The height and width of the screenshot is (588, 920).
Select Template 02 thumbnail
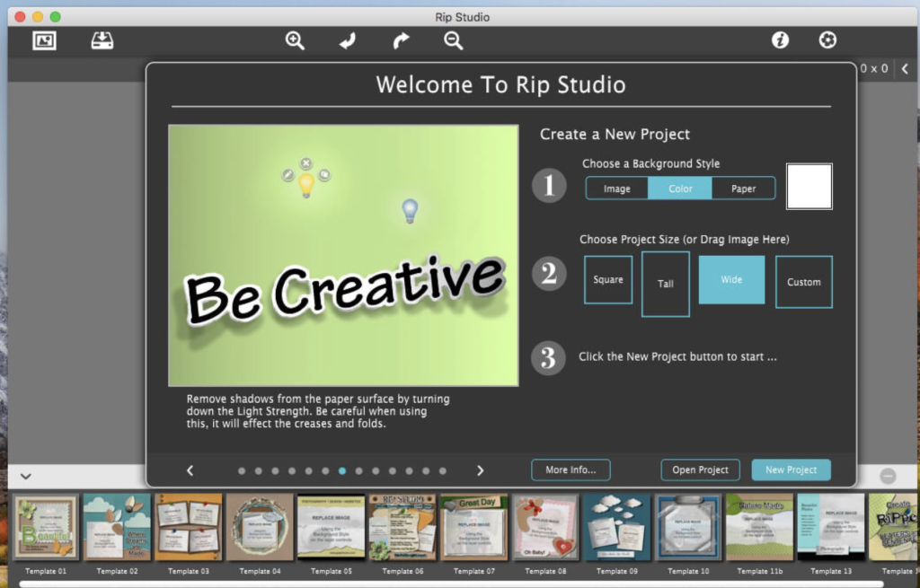tap(117, 528)
